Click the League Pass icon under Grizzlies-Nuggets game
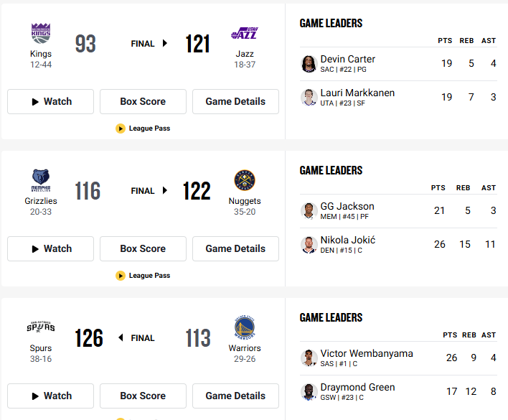This screenshot has height=420, width=508. tap(121, 276)
